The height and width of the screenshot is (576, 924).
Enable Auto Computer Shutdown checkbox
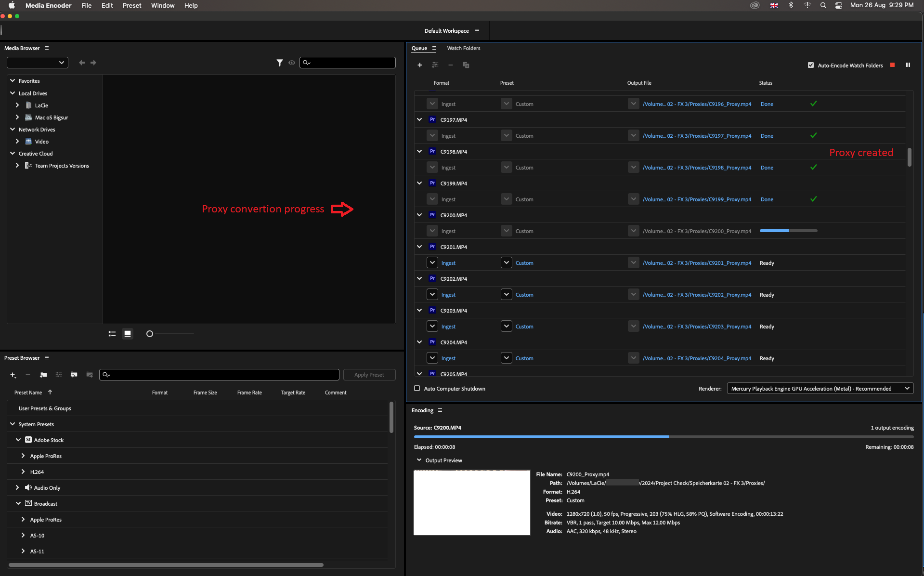(417, 389)
